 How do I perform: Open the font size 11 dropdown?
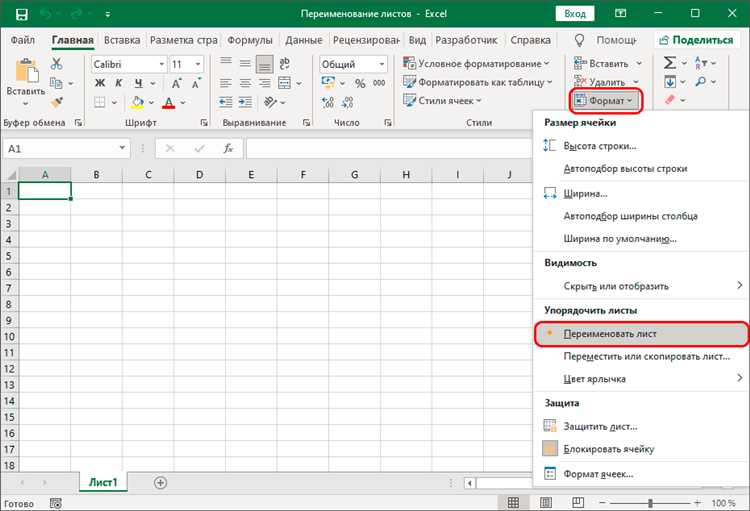click(x=198, y=64)
